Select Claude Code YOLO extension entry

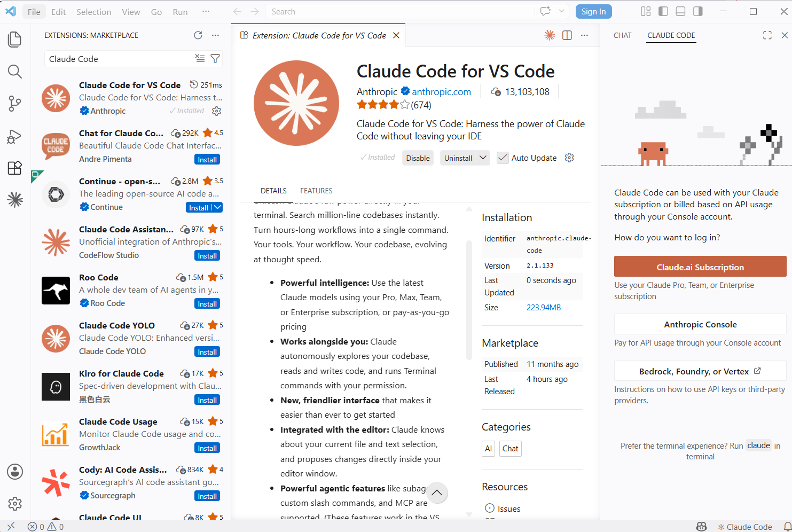click(x=131, y=338)
